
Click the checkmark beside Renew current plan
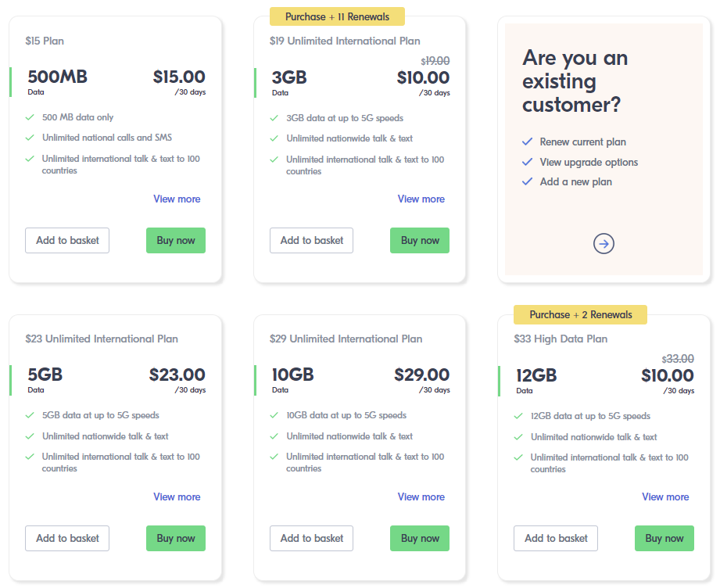pyautogui.click(x=527, y=142)
